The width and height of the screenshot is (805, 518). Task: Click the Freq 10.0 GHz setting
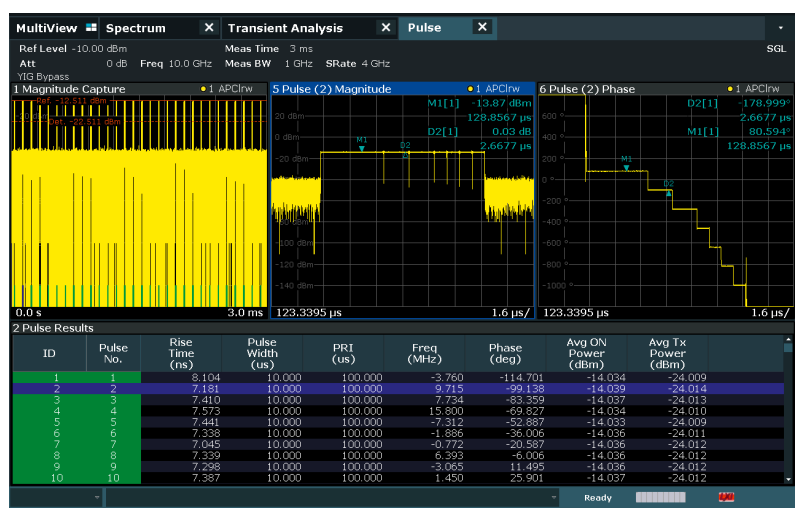[x=176, y=64]
